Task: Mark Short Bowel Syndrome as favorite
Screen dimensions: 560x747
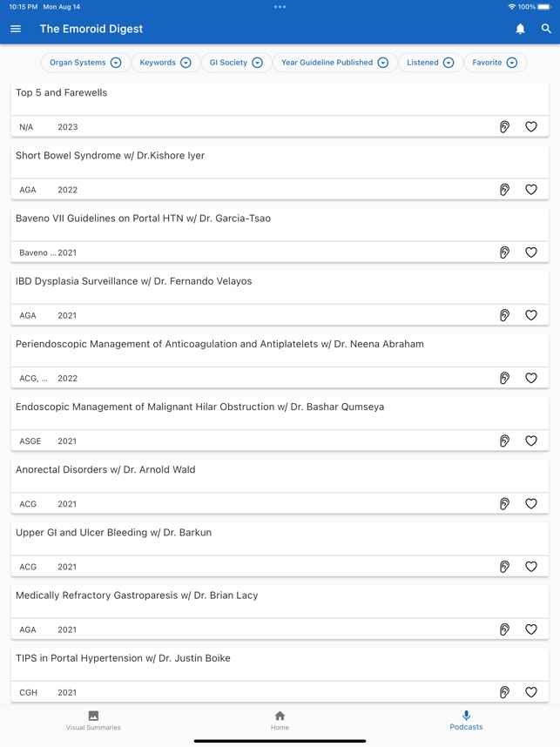Action: pos(531,189)
